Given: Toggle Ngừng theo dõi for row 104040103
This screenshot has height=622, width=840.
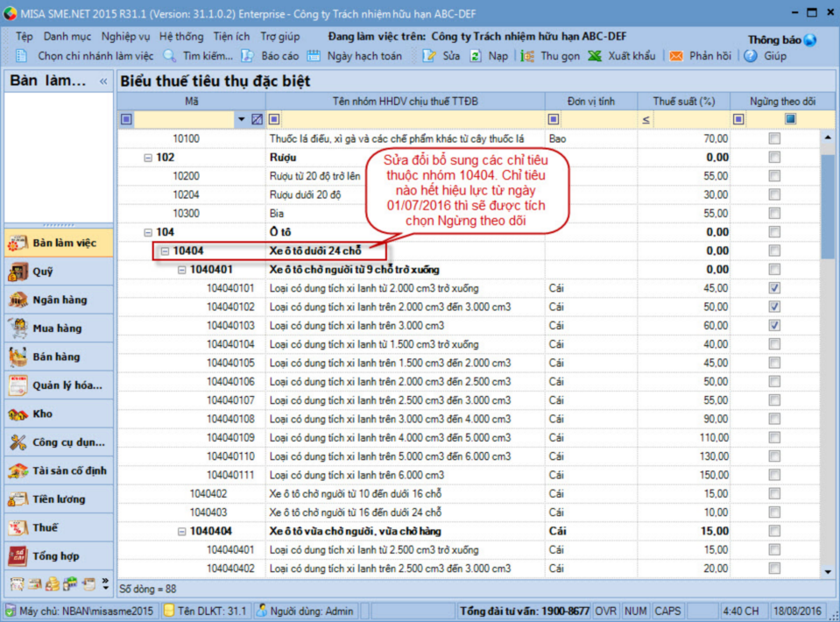Looking at the screenshot, I should pyautogui.click(x=774, y=326).
